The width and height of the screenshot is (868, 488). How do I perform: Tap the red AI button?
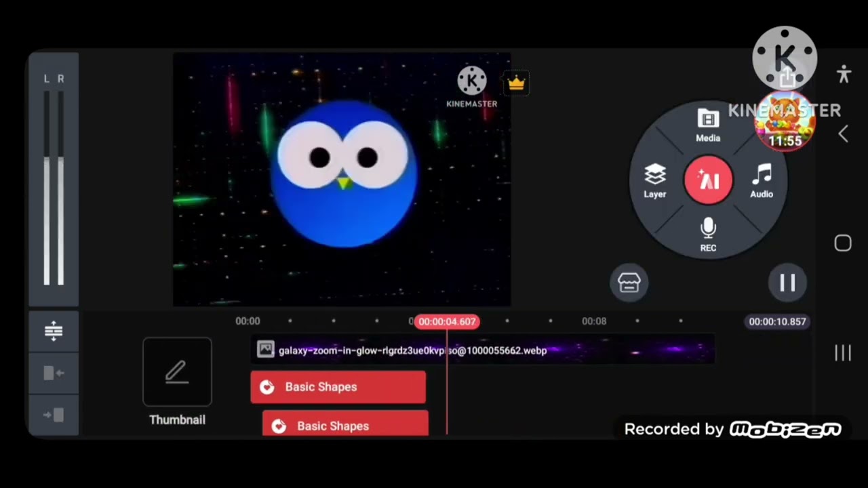(x=708, y=180)
